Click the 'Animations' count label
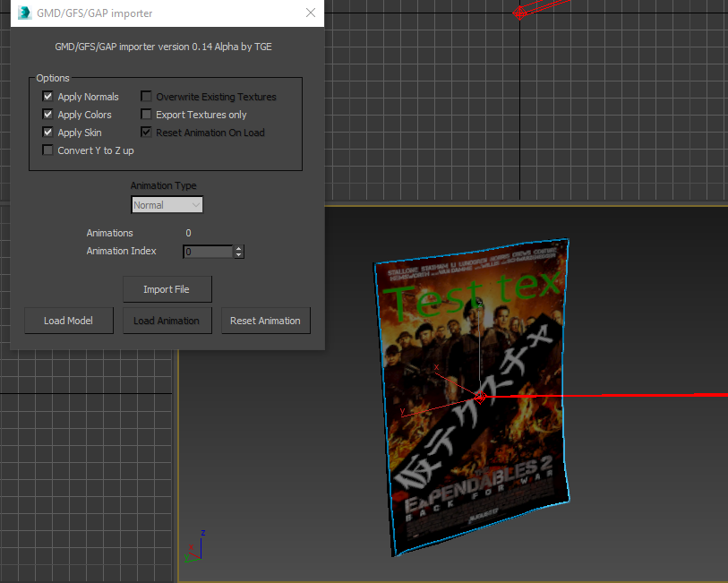Screen dimensions: 728x583 point(109,233)
